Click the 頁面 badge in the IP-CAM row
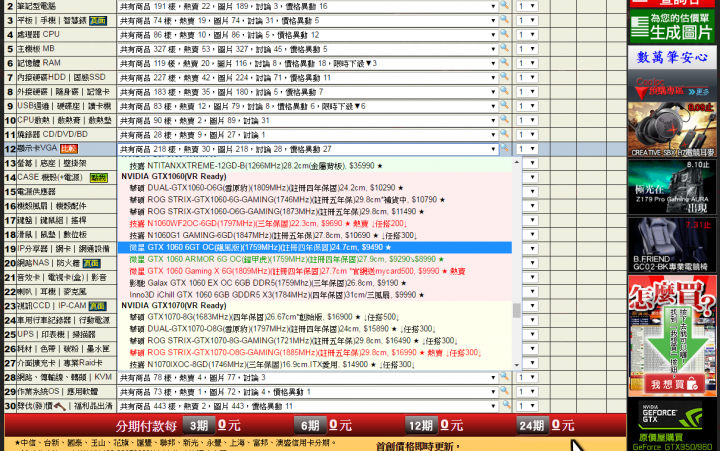The width and height of the screenshot is (720, 451). (x=97, y=306)
